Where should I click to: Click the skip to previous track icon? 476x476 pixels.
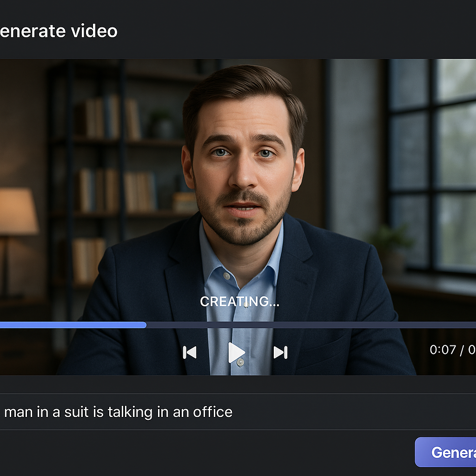(190, 352)
